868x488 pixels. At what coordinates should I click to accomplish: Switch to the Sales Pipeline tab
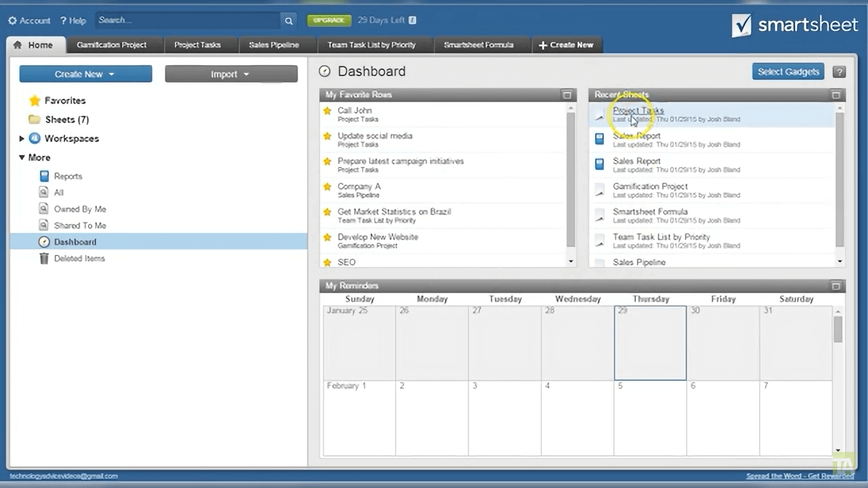click(x=274, y=45)
